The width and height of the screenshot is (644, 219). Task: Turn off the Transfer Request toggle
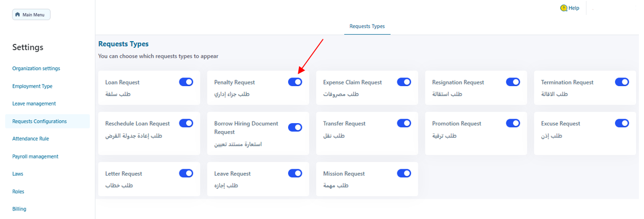tap(404, 123)
